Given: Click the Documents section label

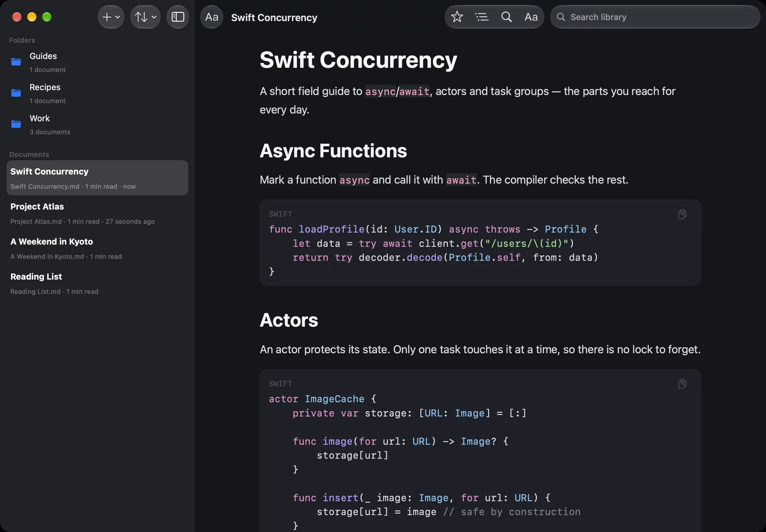Looking at the screenshot, I should point(29,155).
